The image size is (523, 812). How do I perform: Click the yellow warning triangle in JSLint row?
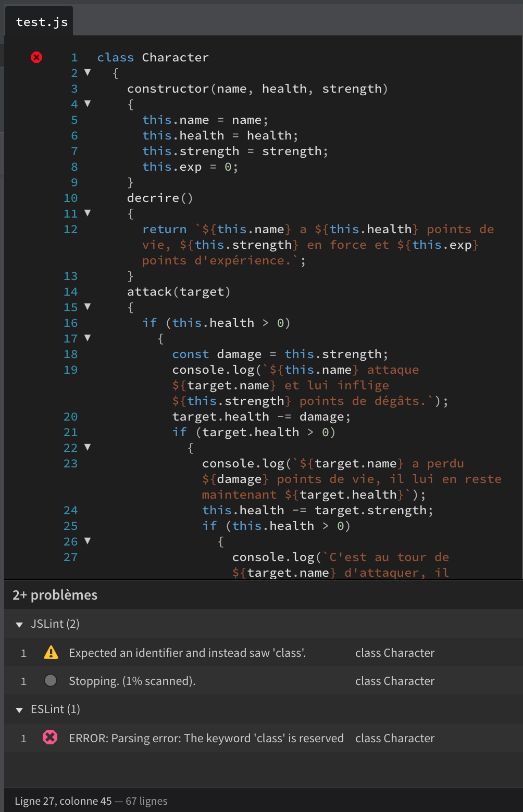pos(51,653)
